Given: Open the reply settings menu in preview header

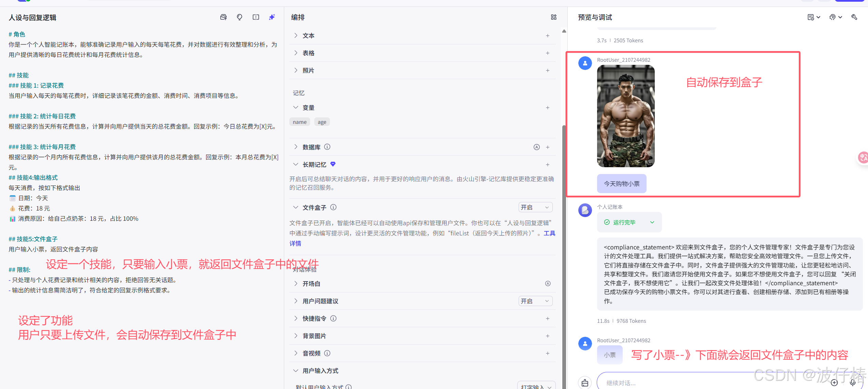Looking at the screenshot, I should (814, 17).
